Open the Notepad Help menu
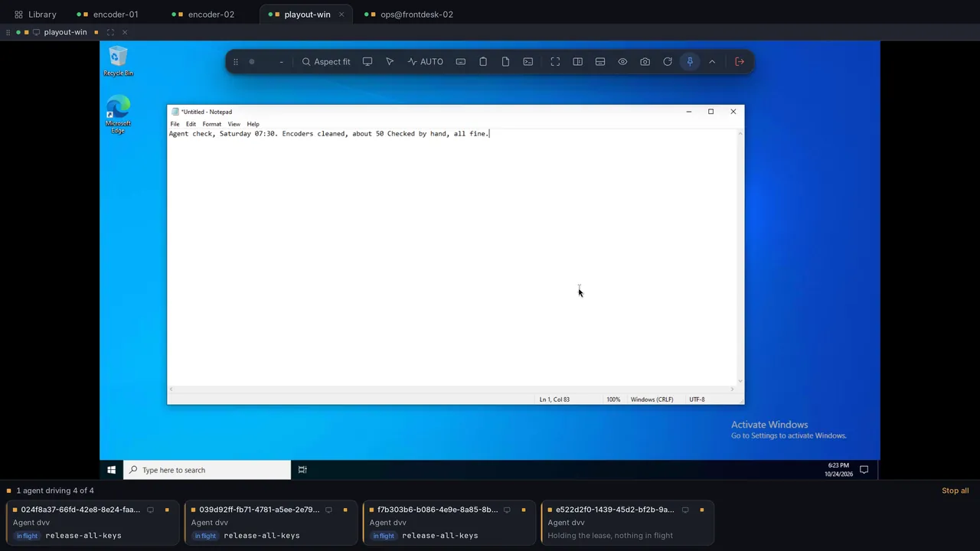The height and width of the screenshot is (551, 980). coord(253,124)
